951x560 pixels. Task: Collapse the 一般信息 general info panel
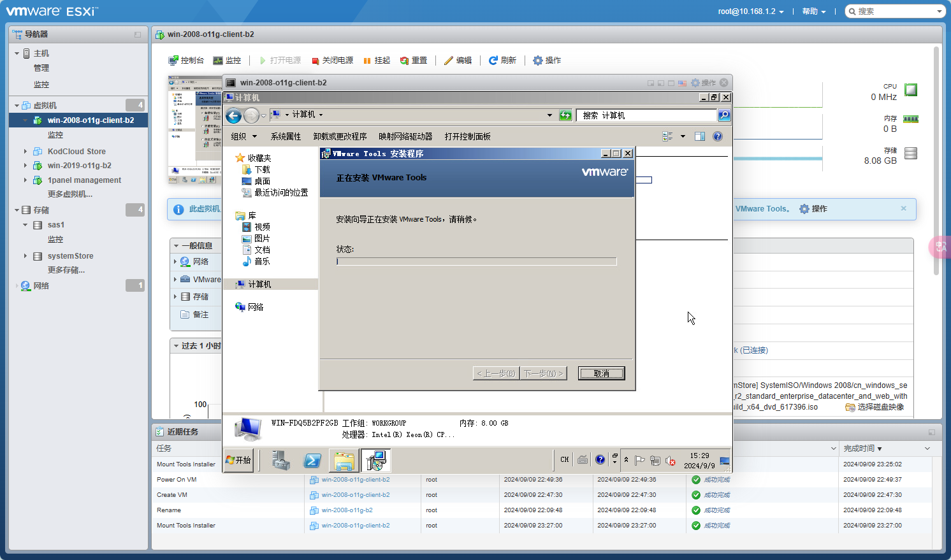(x=176, y=246)
